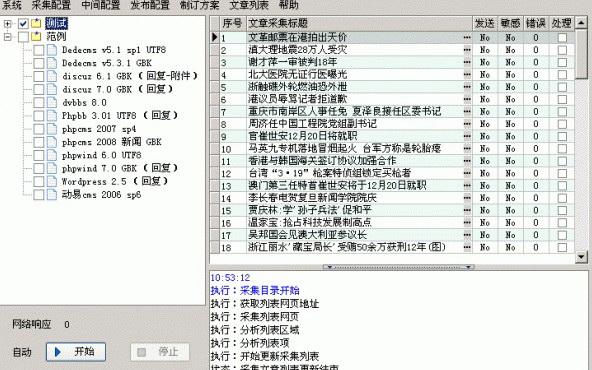Check the 动易cms 2006 sp6 checkbox
This screenshot has height=370, width=592.
tap(39, 195)
